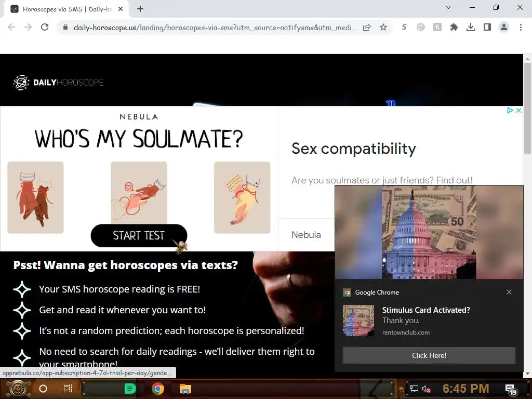Reload the current page
This screenshot has height=399, width=532.
(45, 27)
